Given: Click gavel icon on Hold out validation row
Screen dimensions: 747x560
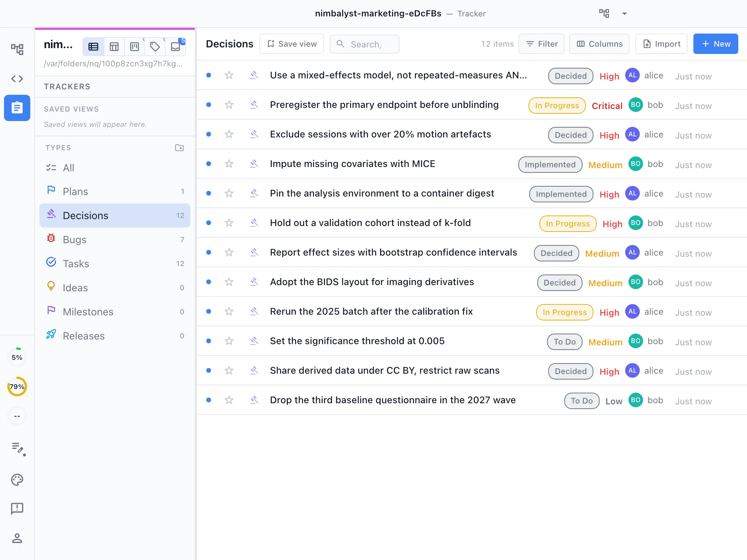Looking at the screenshot, I should pyautogui.click(x=254, y=223).
